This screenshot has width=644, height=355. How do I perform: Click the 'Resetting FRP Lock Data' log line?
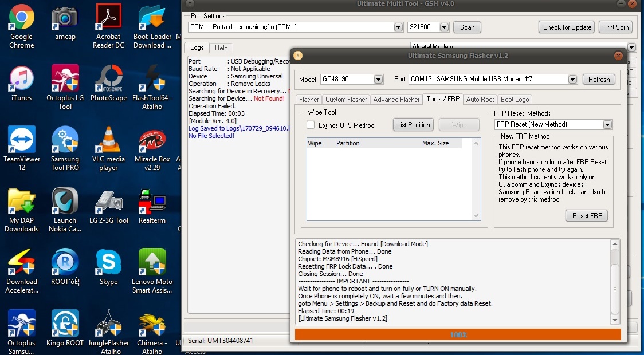click(345, 266)
